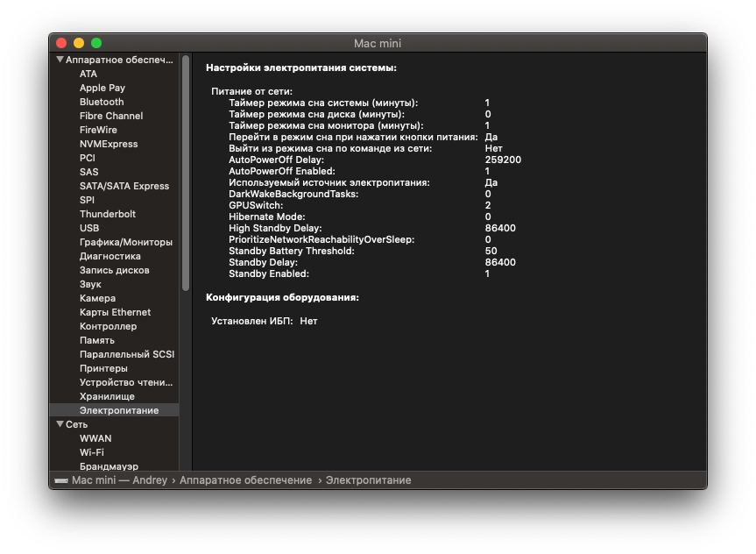The height and width of the screenshot is (554, 756).
Task: Select Карты Ethernet in the sidebar
Action: coord(116,312)
